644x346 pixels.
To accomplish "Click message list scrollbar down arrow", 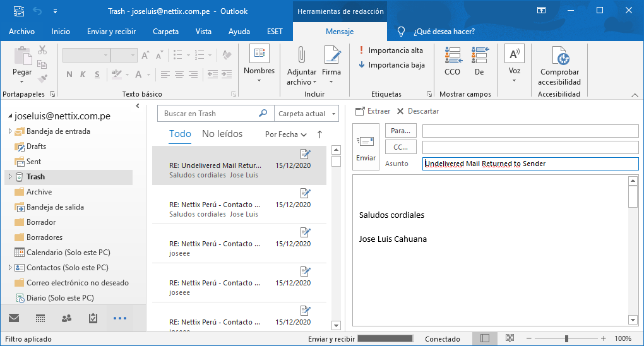I will point(336,325).
